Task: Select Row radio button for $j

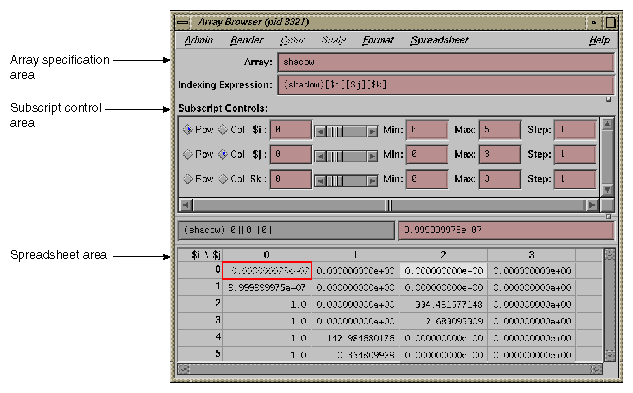Action: [x=188, y=154]
